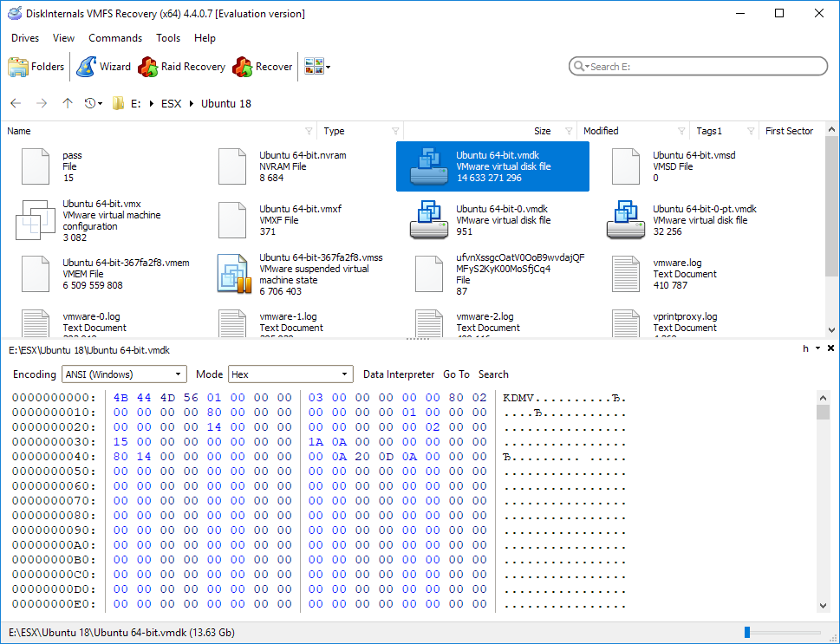Select the Ubuntu 64-bit-367fa2f8.vmss suspended state icon
The image size is (840, 644).
tap(234, 274)
